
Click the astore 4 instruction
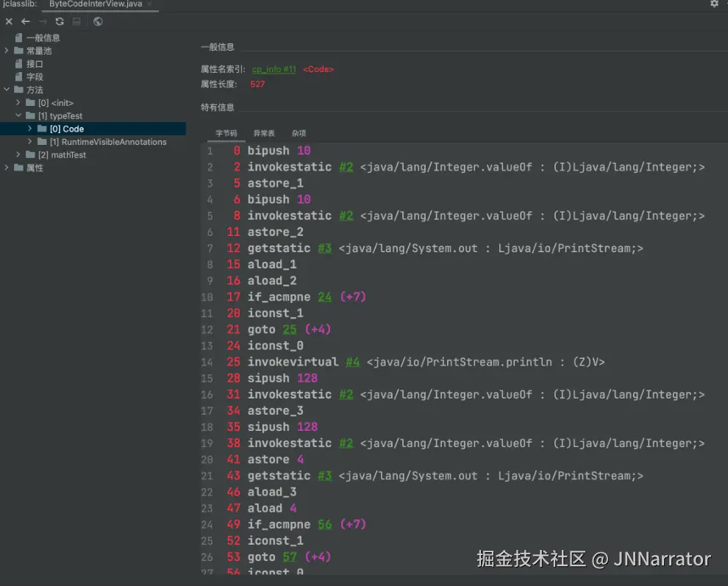tap(275, 460)
